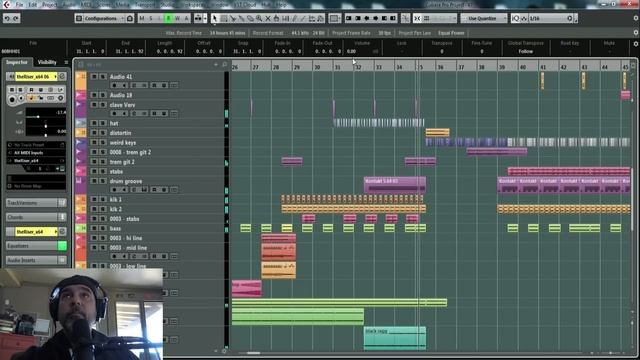Click the horizontal scrollbar under the arrangement
640x360 pixels.
(253, 353)
